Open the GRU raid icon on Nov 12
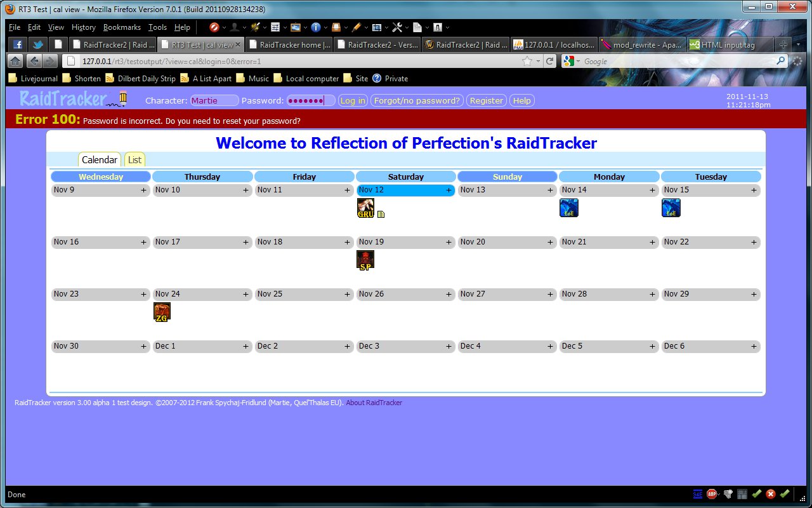Image resolution: width=812 pixels, height=508 pixels. pyautogui.click(x=365, y=208)
